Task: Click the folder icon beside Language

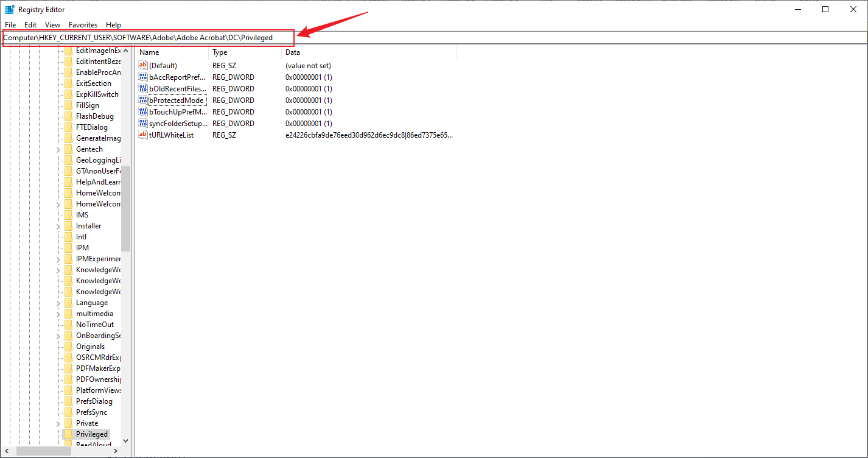Action: coord(68,302)
